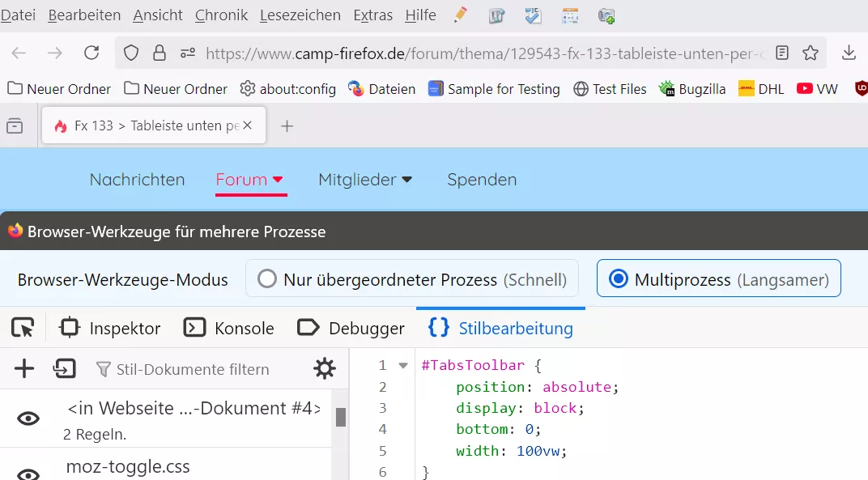Switch to the Debugger tab
This screenshot has width=868, height=480.
point(351,328)
